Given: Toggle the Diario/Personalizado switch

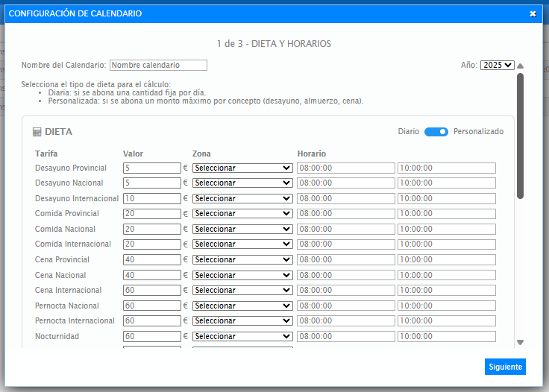Looking at the screenshot, I should (436, 131).
